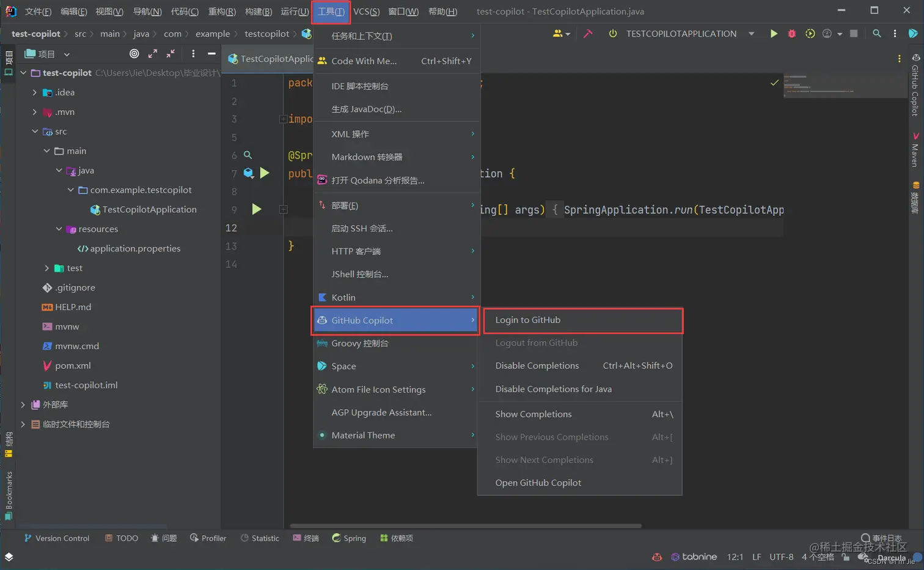The image size is (924, 570).
Task: Click the tabnine status bar widget
Action: 694,557
